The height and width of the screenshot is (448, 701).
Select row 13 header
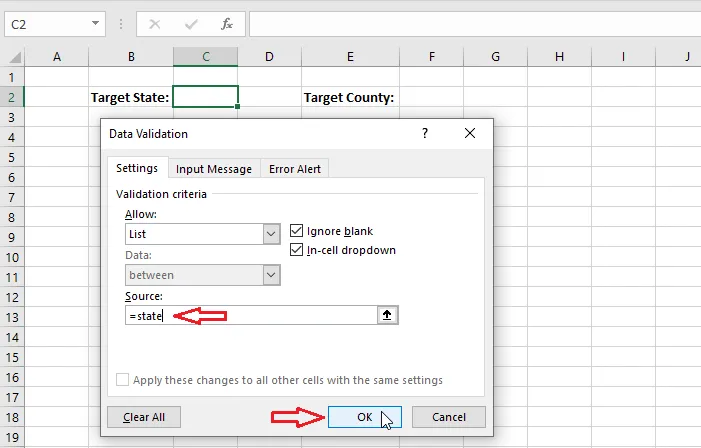click(x=12, y=317)
